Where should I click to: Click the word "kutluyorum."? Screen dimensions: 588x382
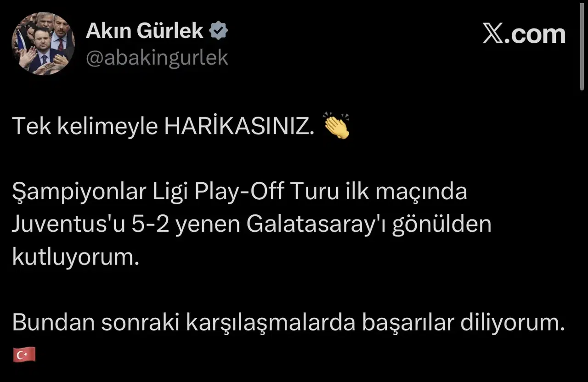(x=75, y=258)
